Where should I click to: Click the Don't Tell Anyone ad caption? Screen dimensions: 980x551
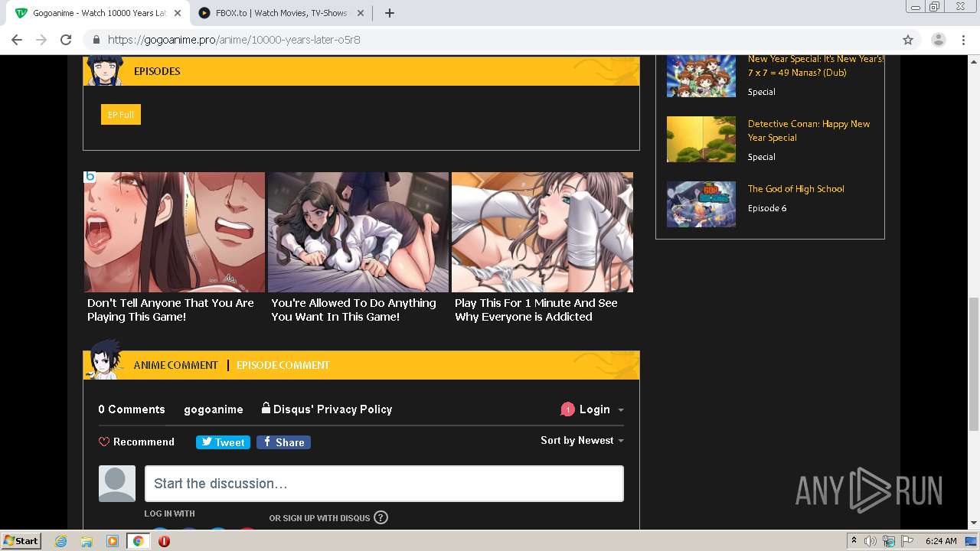pyautogui.click(x=170, y=310)
